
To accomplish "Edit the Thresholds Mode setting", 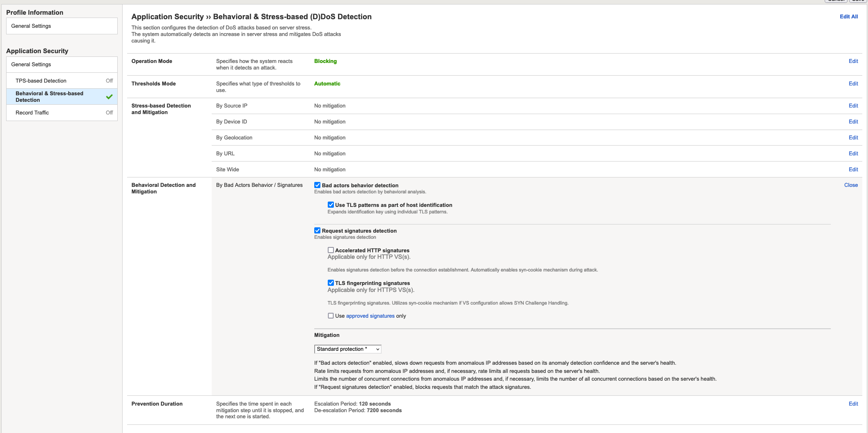I will [x=853, y=84].
